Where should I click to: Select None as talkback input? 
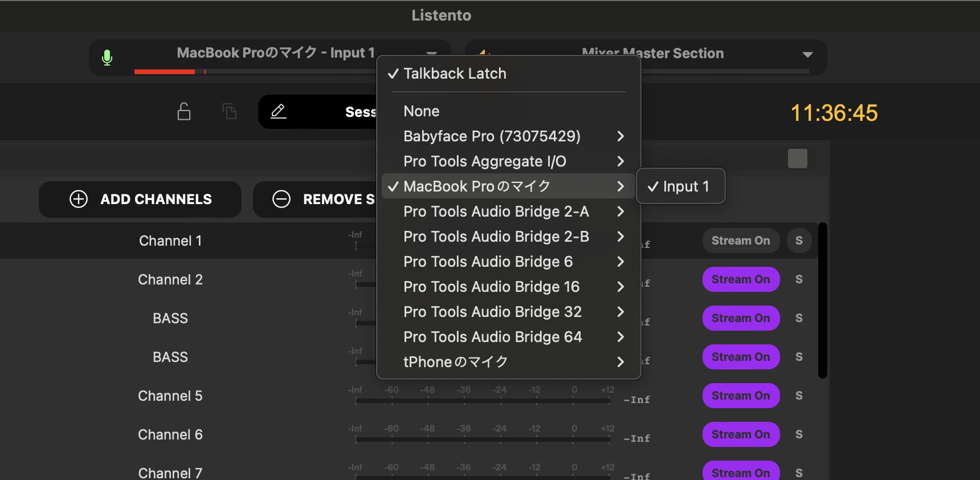(x=508, y=111)
